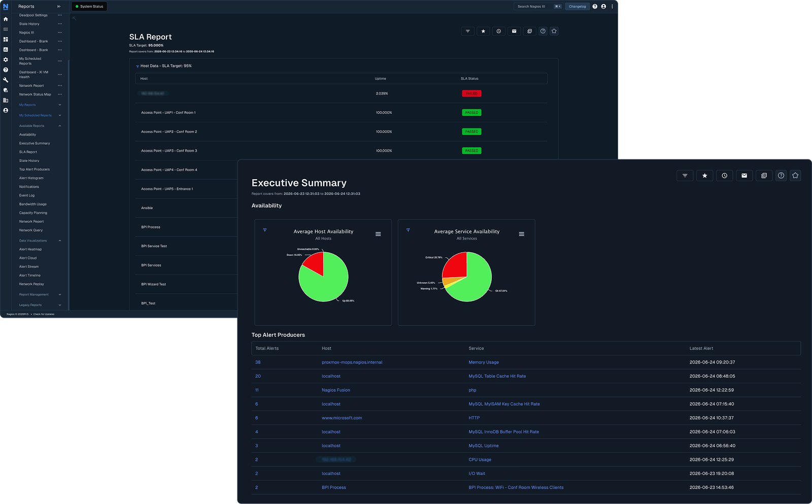Click the filled star icon on the Executive Summary toolbar
This screenshot has height=504, width=812.
click(704, 176)
